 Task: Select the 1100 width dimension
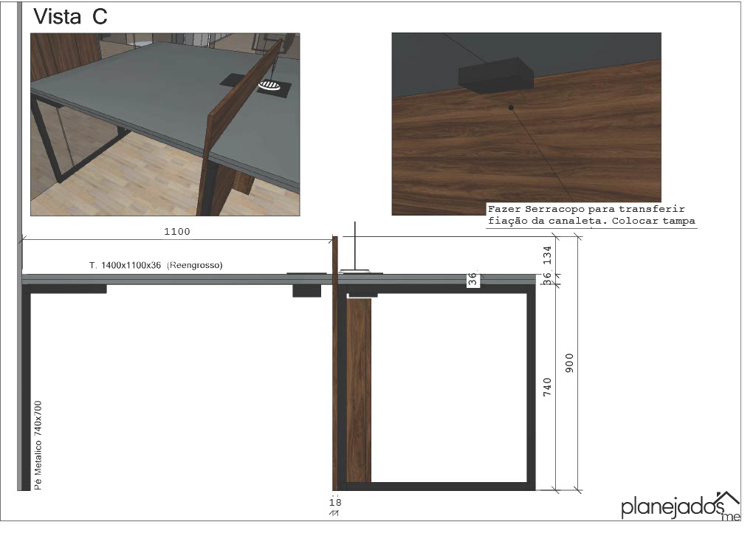177,232
